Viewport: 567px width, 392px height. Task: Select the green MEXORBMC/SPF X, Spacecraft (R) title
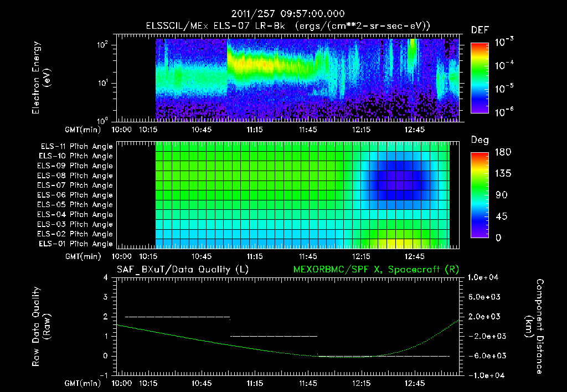click(x=376, y=270)
